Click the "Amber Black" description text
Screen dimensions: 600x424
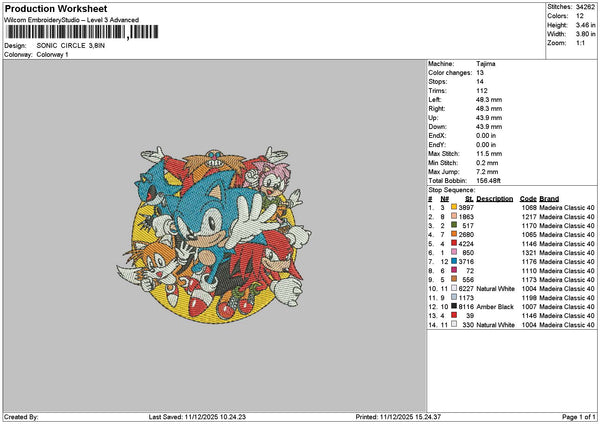click(494, 307)
